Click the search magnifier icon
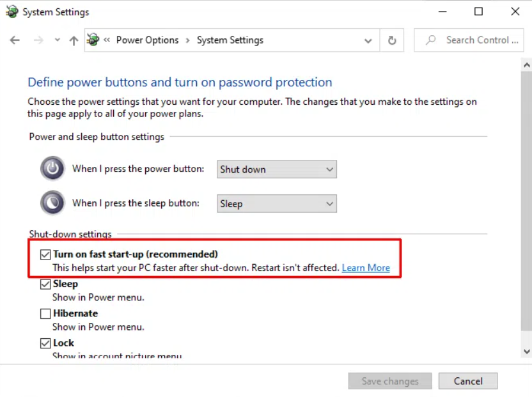The height and width of the screenshot is (397, 532). (430, 40)
